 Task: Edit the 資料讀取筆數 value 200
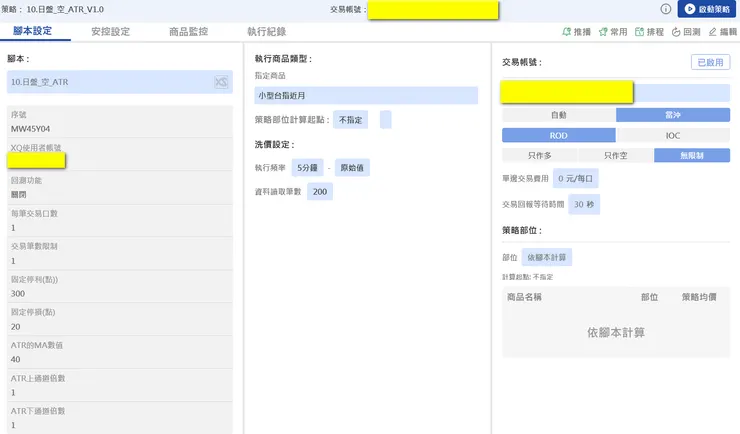tap(320, 192)
